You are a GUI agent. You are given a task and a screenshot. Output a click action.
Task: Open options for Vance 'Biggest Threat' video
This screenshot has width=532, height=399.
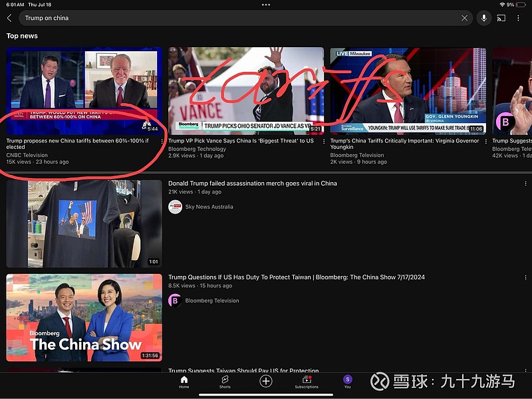(x=324, y=141)
